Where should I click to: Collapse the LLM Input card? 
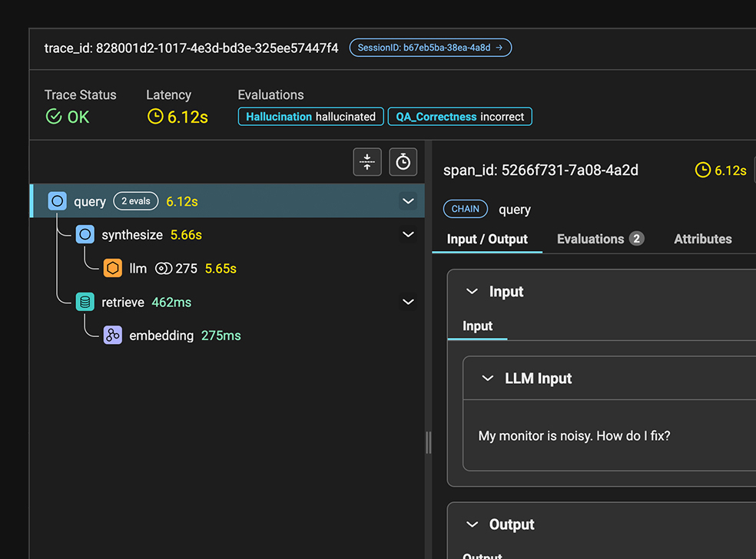pos(487,379)
